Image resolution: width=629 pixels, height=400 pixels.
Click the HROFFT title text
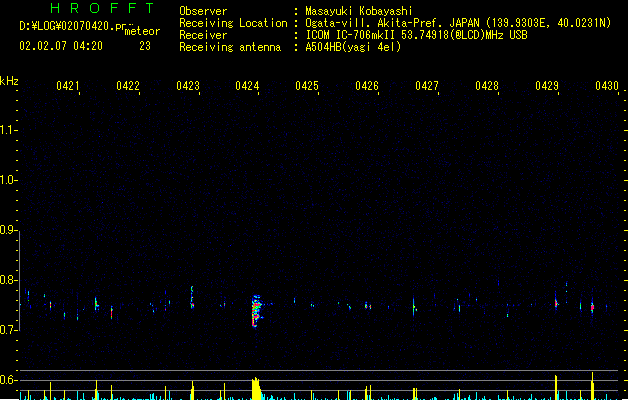coord(102,8)
